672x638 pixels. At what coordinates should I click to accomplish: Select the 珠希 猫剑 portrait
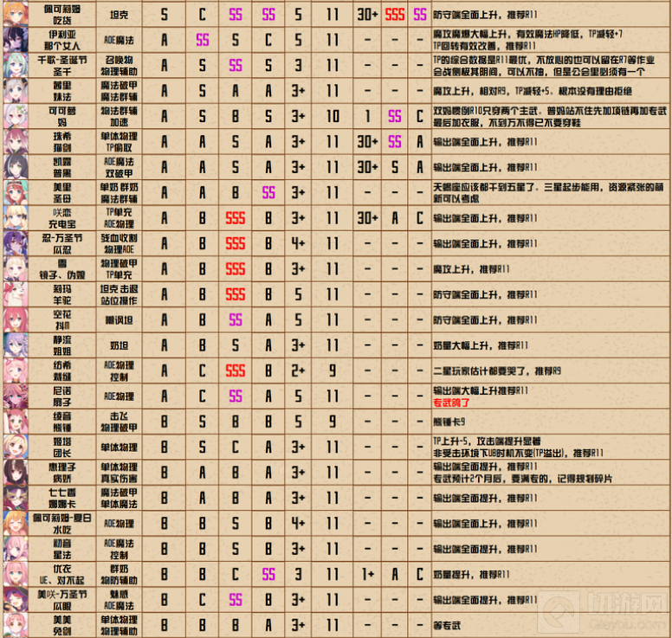click(16, 142)
